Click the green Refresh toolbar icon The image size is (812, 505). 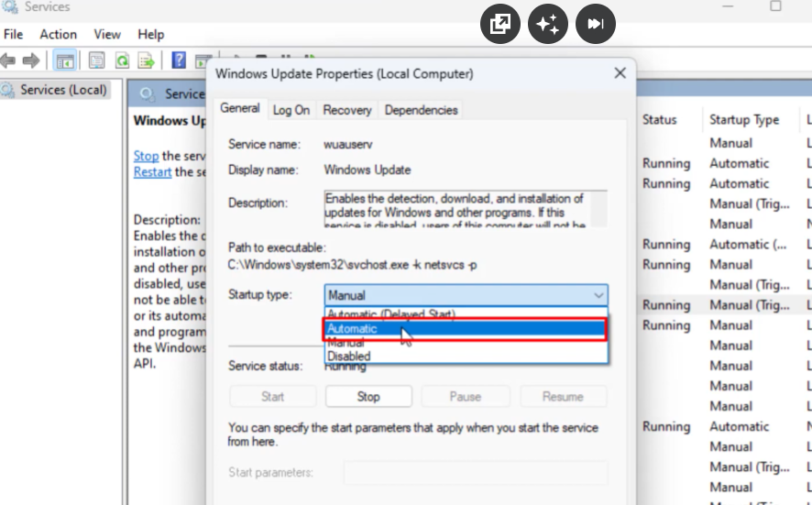tap(122, 60)
